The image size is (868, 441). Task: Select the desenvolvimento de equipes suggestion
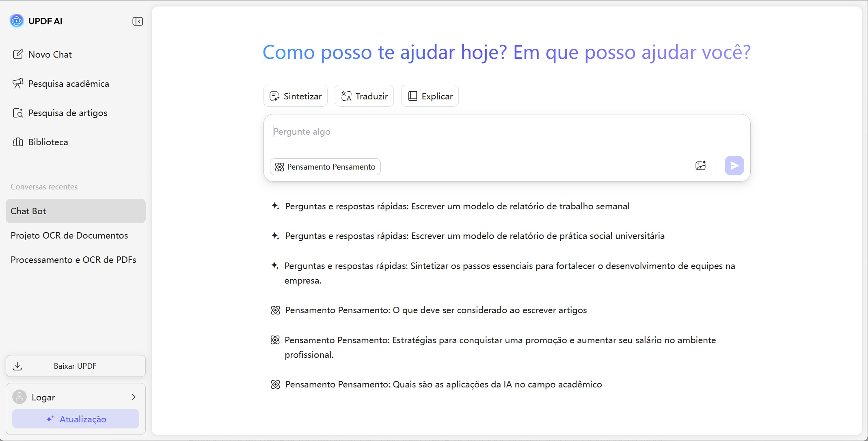tap(503, 273)
